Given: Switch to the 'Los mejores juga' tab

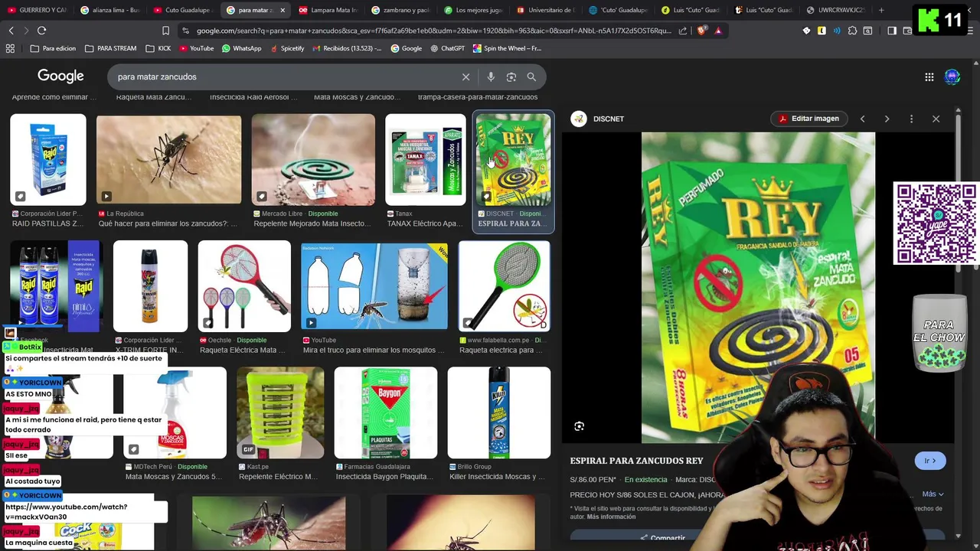Looking at the screenshot, I should [x=474, y=10].
